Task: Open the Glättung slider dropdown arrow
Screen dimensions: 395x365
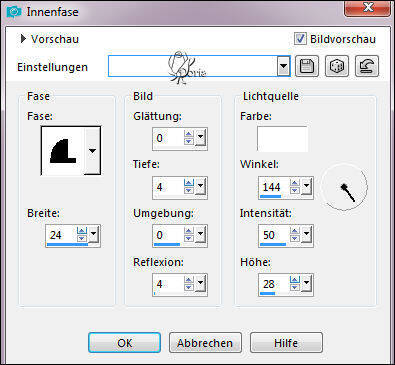Action: pyautogui.click(x=200, y=137)
